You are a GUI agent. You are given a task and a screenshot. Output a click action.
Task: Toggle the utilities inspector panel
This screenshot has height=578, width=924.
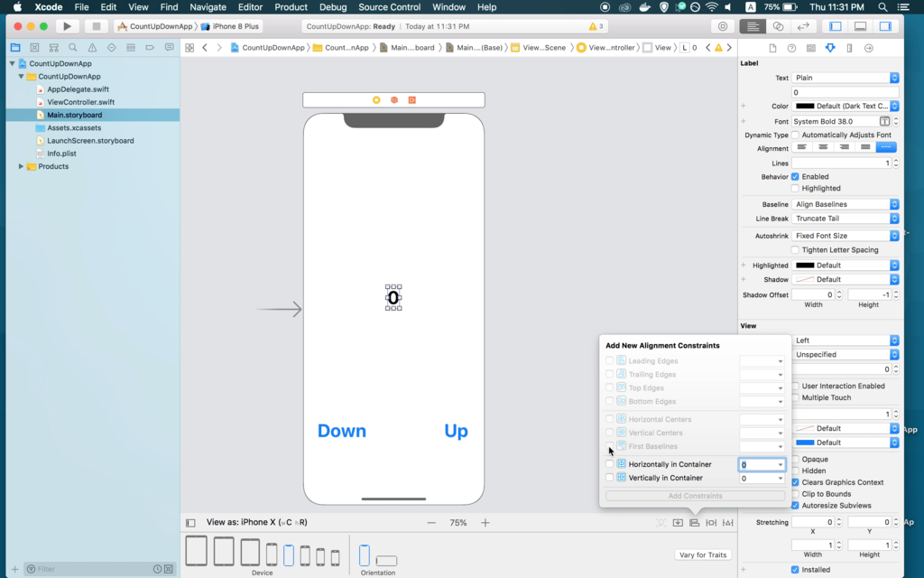886,26
